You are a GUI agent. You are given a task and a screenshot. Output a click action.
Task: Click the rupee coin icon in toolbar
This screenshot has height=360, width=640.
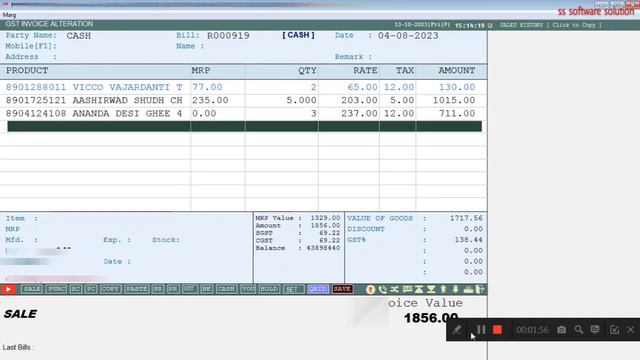(370, 289)
